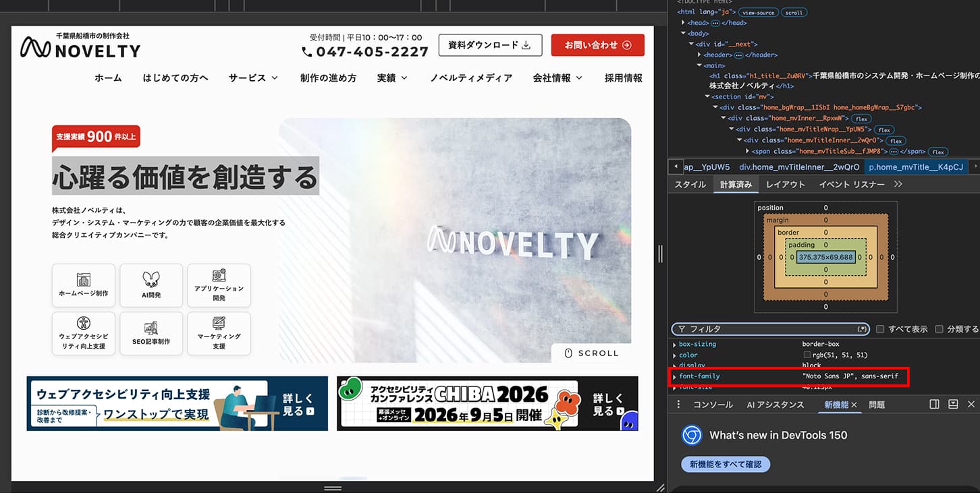This screenshot has height=497, width=980.
Task: Click the drawer three-dot menu beside コンソール
Action: coord(679,405)
